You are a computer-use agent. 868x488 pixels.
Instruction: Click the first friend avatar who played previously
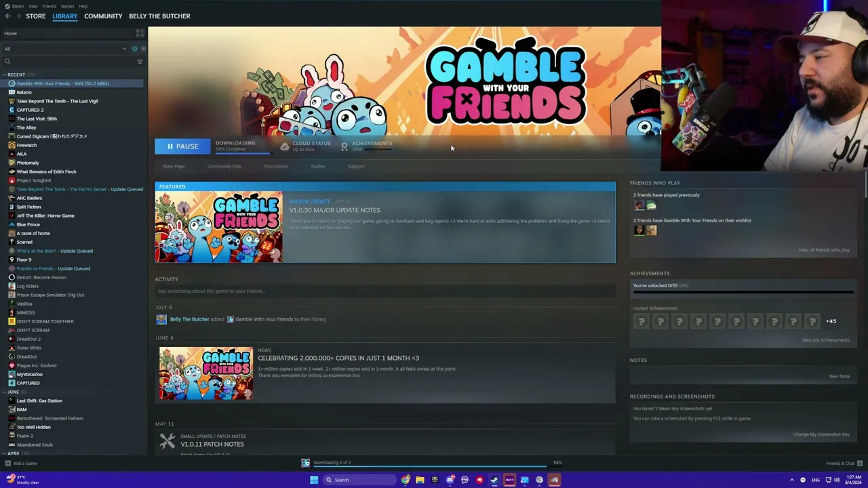click(x=639, y=205)
